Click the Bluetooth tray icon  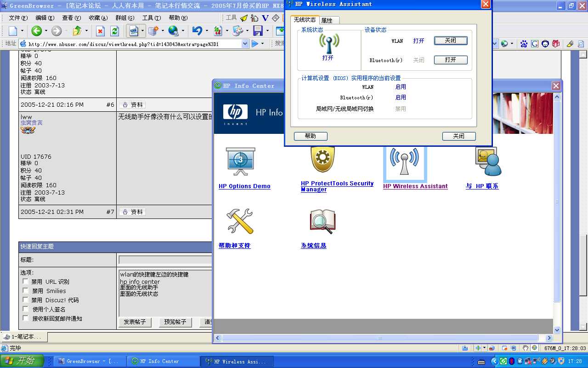point(511,361)
